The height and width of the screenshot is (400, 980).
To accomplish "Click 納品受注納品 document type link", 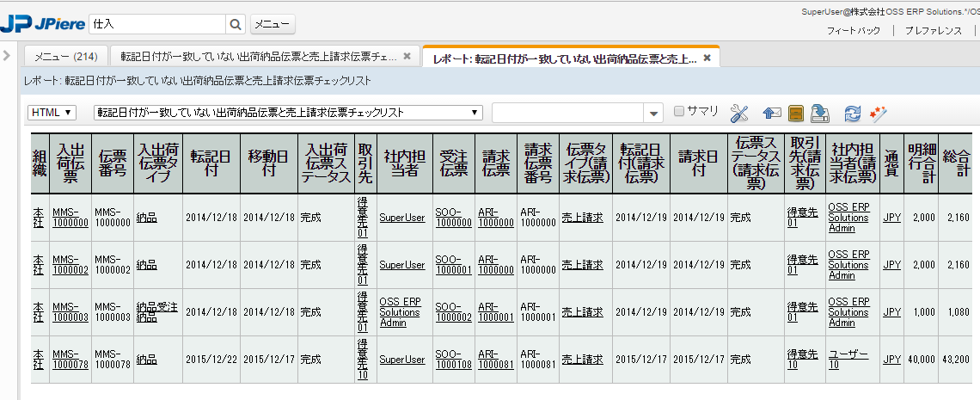I will 156,312.
